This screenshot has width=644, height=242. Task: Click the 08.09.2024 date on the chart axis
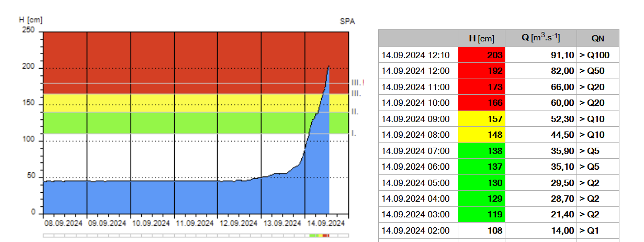[64, 222]
